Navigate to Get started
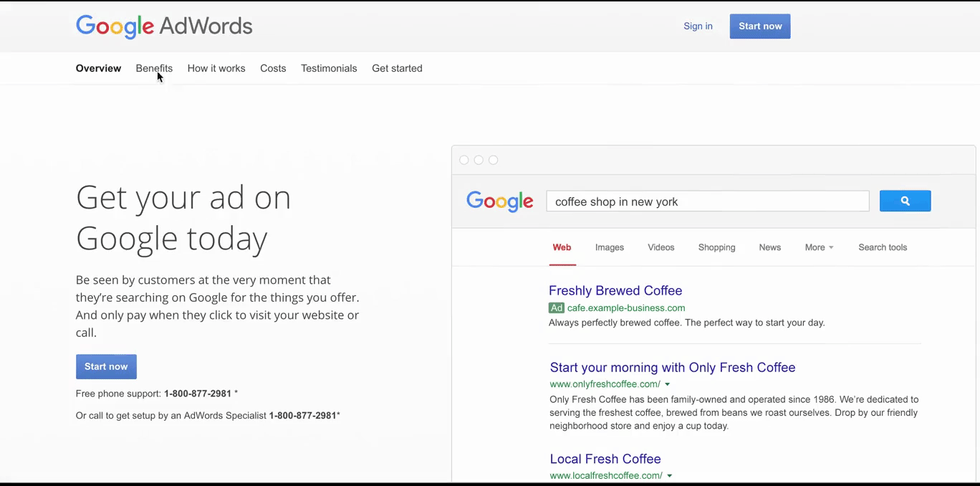The image size is (980, 486). pyautogui.click(x=397, y=68)
